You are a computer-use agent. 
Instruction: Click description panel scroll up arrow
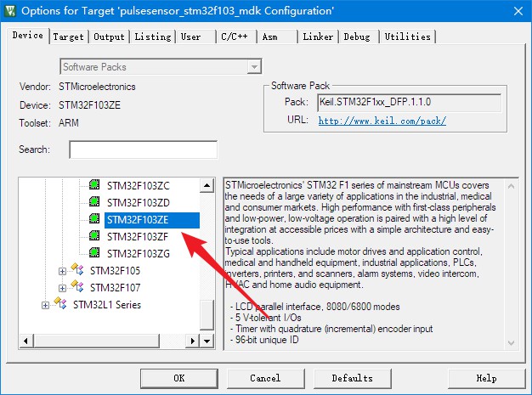tap(512, 186)
